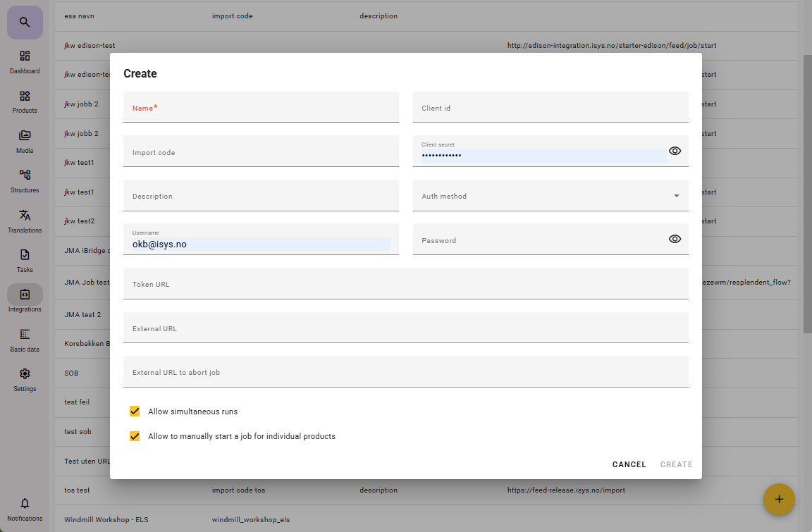Cancel the Create dialog
812x532 pixels.
pos(629,464)
